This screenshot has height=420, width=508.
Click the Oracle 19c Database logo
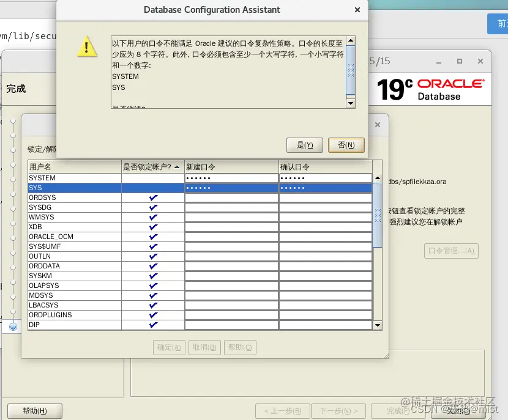430,89
